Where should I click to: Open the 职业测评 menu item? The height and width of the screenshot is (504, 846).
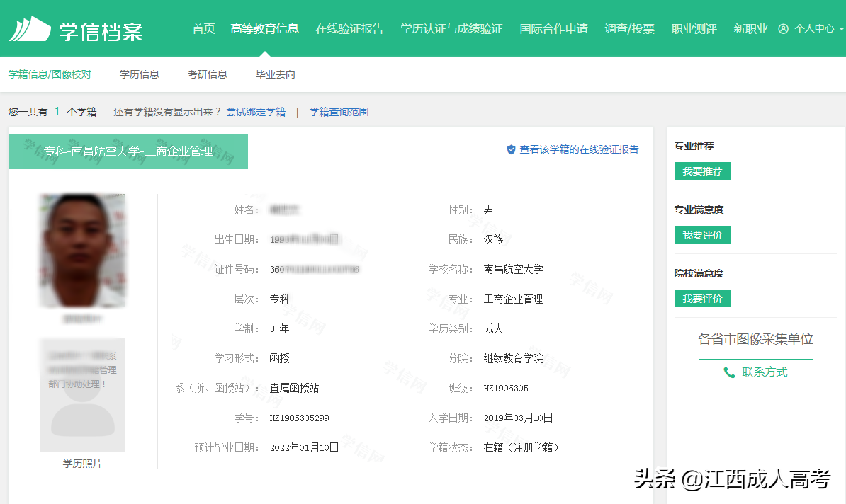(693, 29)
